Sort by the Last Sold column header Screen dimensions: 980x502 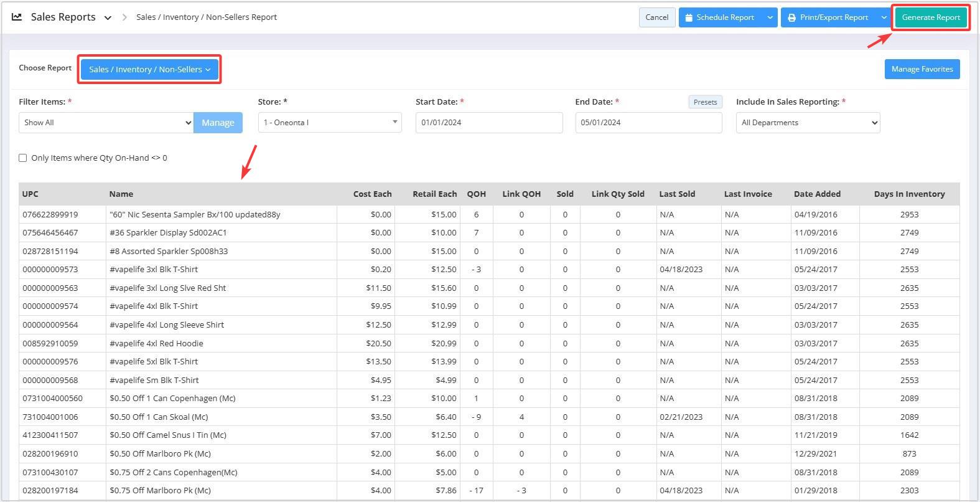pos(677,194)
